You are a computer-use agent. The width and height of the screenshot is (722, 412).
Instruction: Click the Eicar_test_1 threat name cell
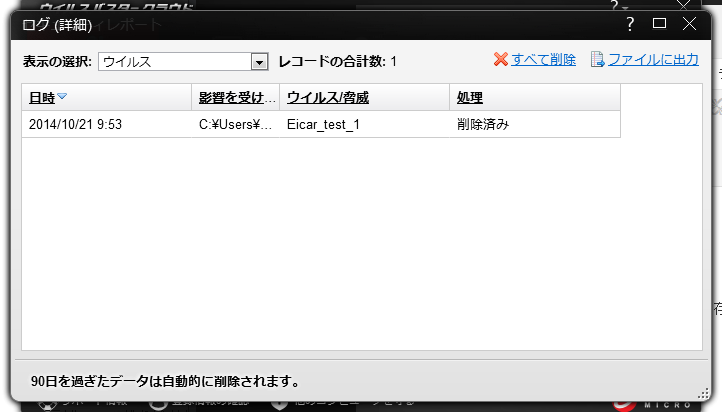pyautogui.click(x=323, y=124)
